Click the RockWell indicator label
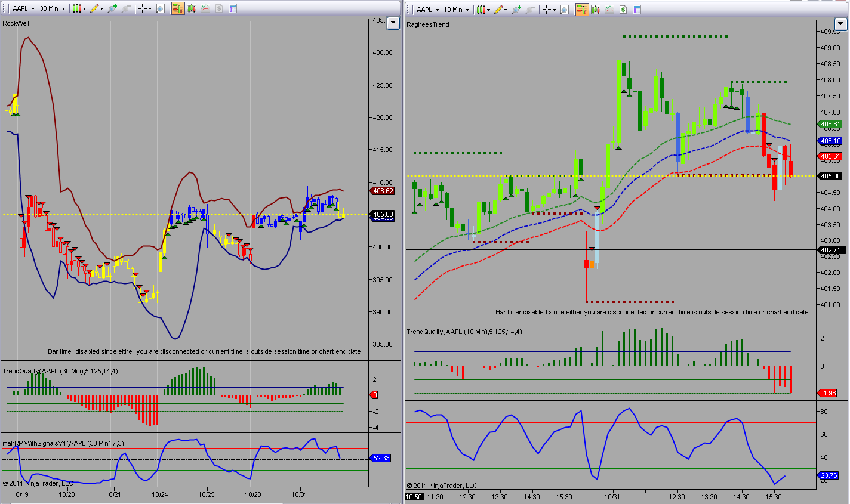Image resolution: width=850 pixels, height=504 pixels. coord(16,23)
